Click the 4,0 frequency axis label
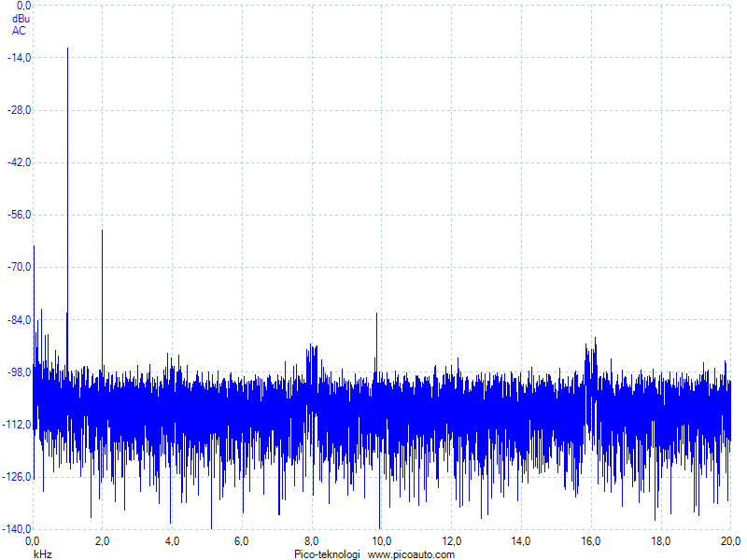 (172, 541)
